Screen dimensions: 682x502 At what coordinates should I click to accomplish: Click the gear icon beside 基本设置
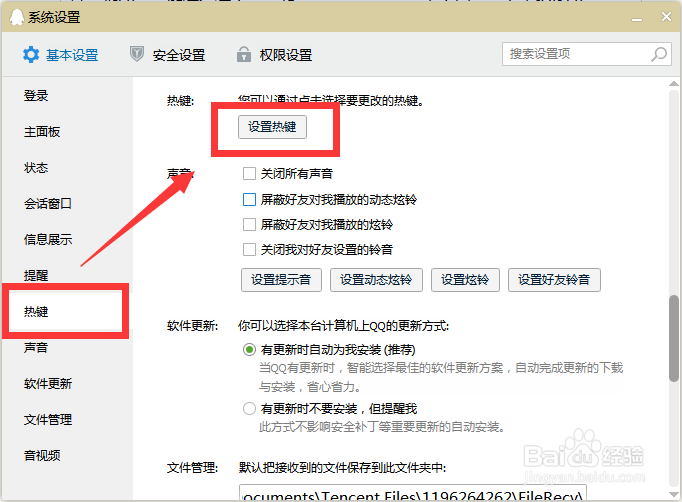point(31,55)
